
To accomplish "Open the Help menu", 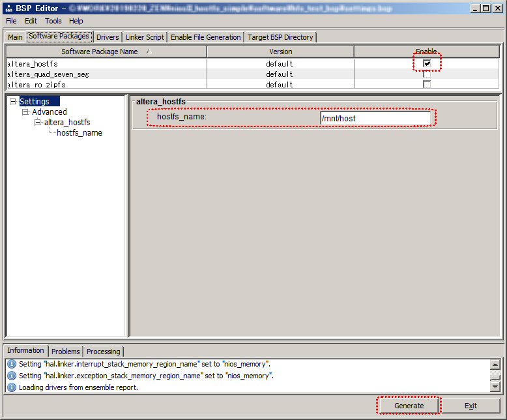I will pos(76,21).
